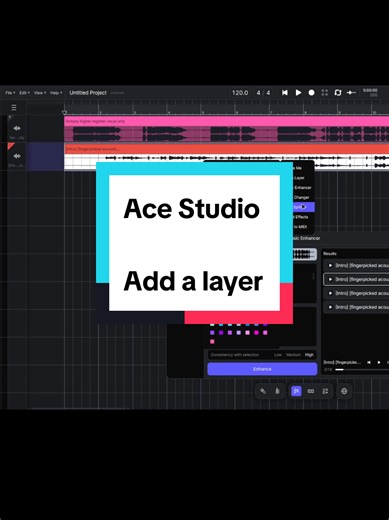
Task: Click the first track's audio icon
Action: tap(17, 128)
